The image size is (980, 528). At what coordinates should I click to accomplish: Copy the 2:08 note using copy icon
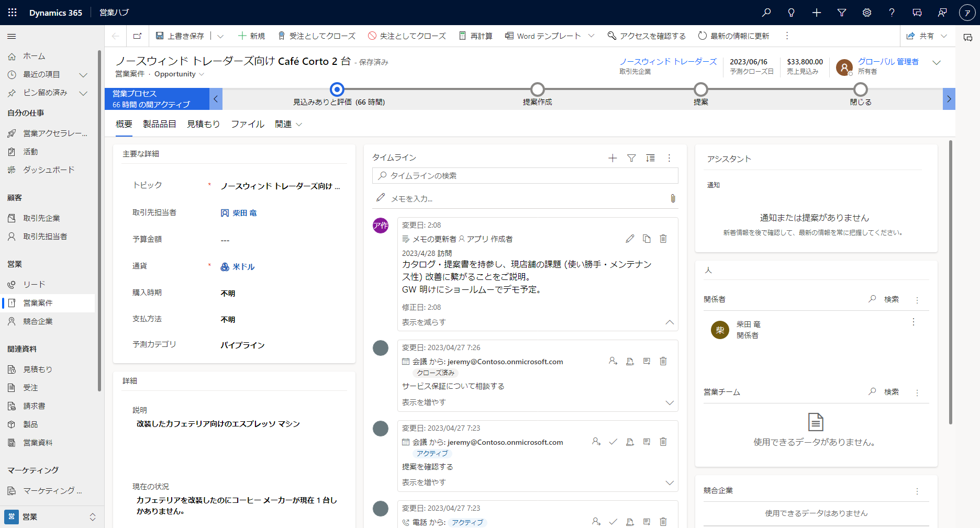647,239
